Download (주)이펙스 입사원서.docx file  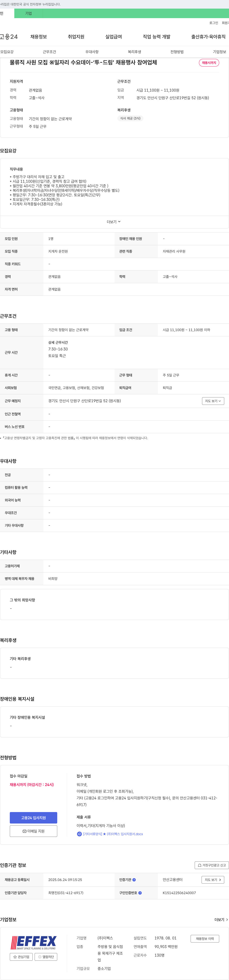pos(113,834)
